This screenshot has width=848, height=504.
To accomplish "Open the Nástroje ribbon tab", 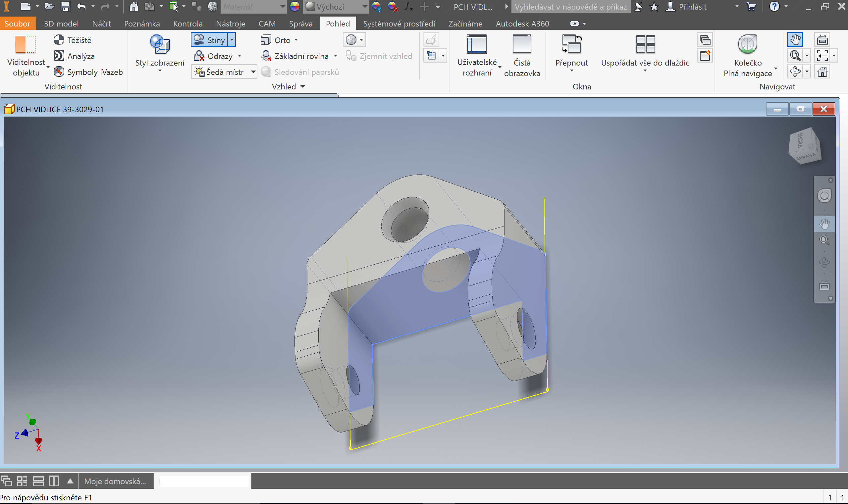I will pos(230,24).
